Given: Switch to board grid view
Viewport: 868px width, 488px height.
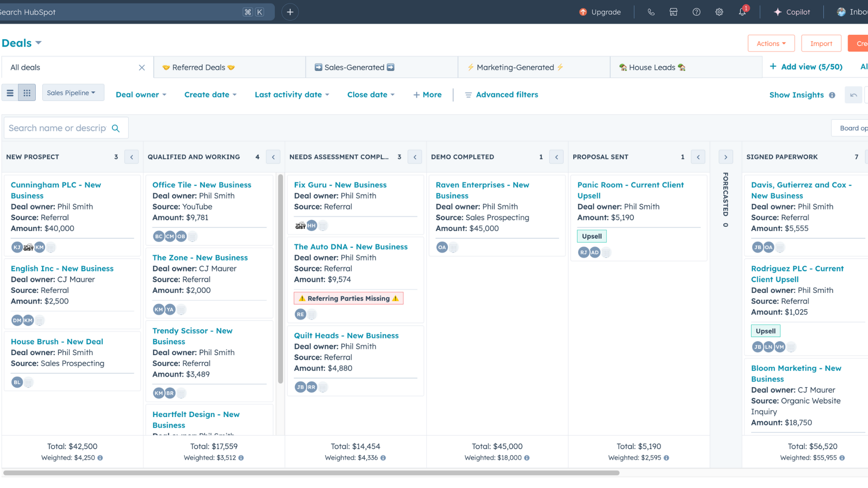Looking at the screenshot, I should pos(27,93).
